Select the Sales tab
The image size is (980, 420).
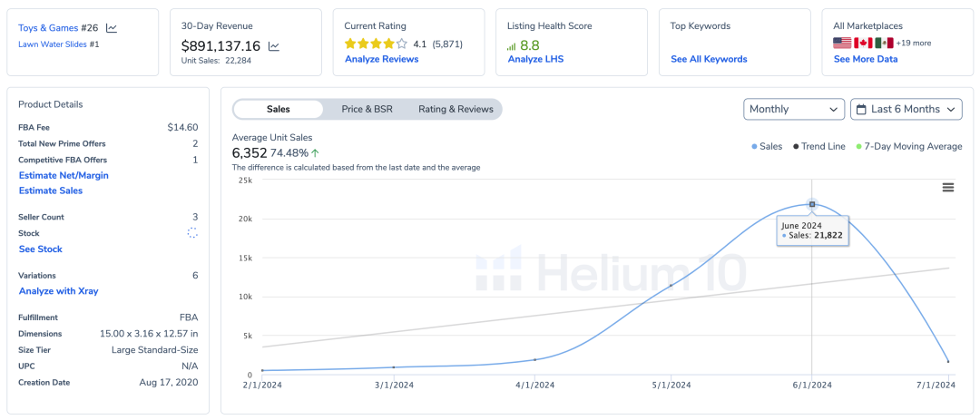[279, 109]
